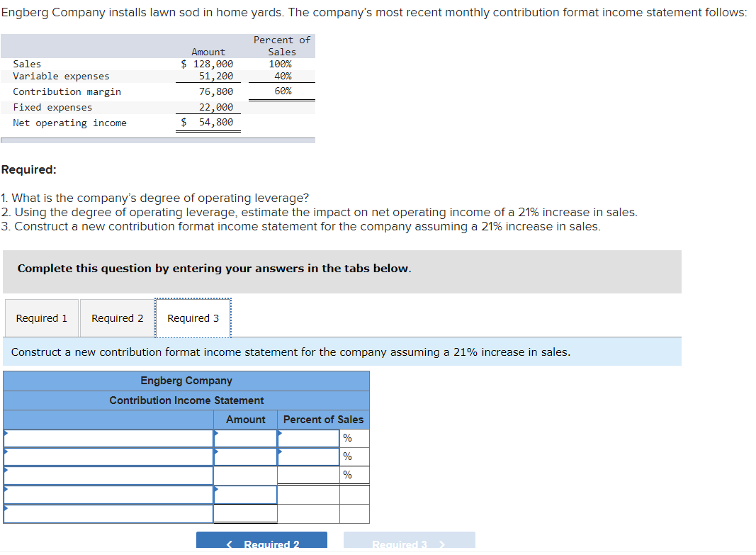Click the 100% percent of sales value
This screenshot has height=555, width=756.
point(280,64)
